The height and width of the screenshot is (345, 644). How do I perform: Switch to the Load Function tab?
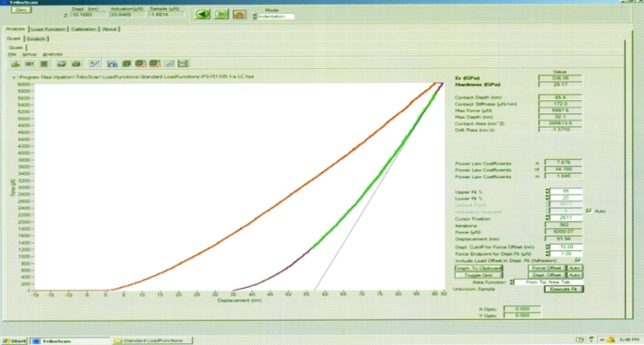tap(48, 29)
